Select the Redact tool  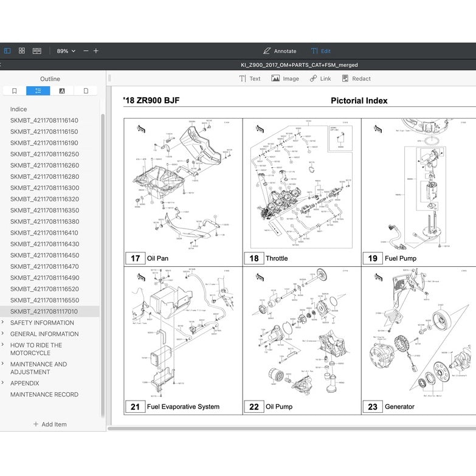[x=356, y=78]
